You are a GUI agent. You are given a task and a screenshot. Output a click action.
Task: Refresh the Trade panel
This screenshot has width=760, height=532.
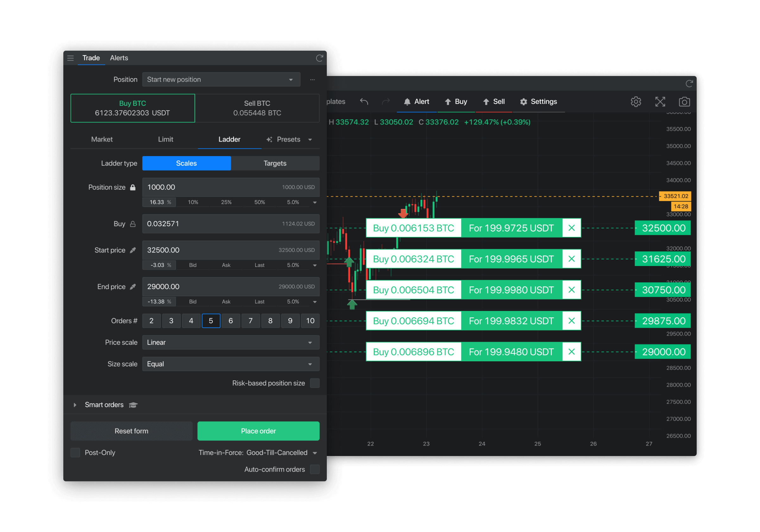point(320,58)
